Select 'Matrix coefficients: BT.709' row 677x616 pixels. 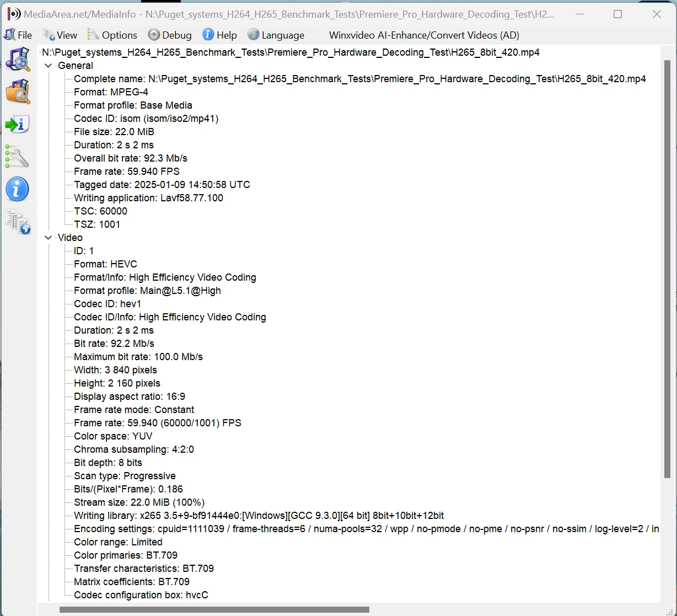[132, 582]
